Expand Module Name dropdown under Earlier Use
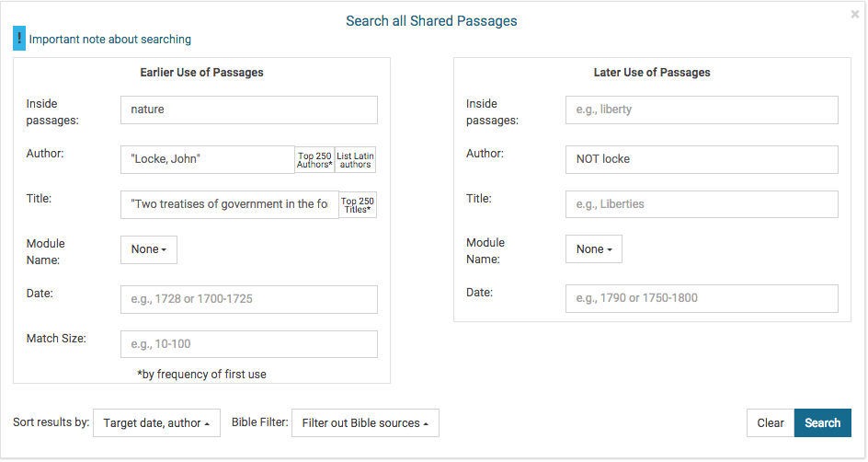 click(x=149, y=249)
